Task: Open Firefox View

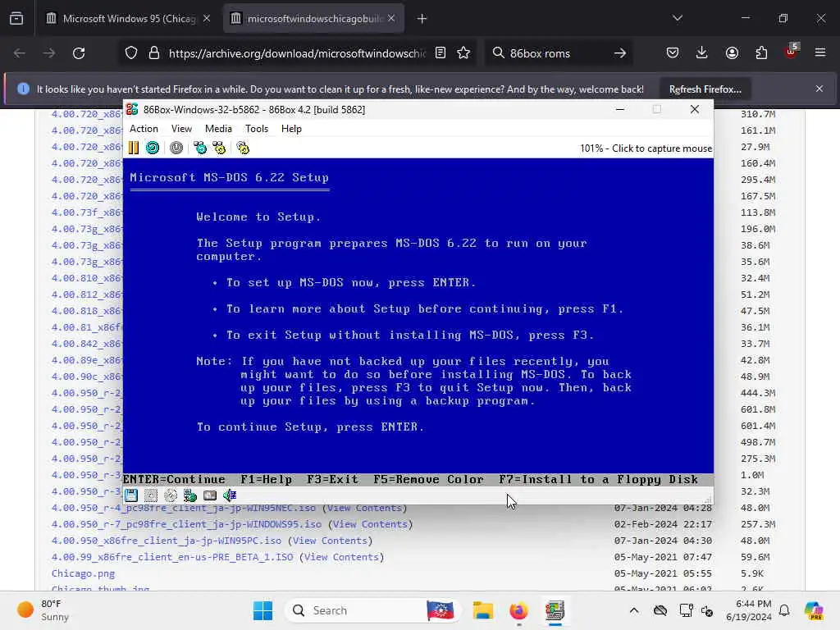Action: pyautogui.click(x=16, y=19)
